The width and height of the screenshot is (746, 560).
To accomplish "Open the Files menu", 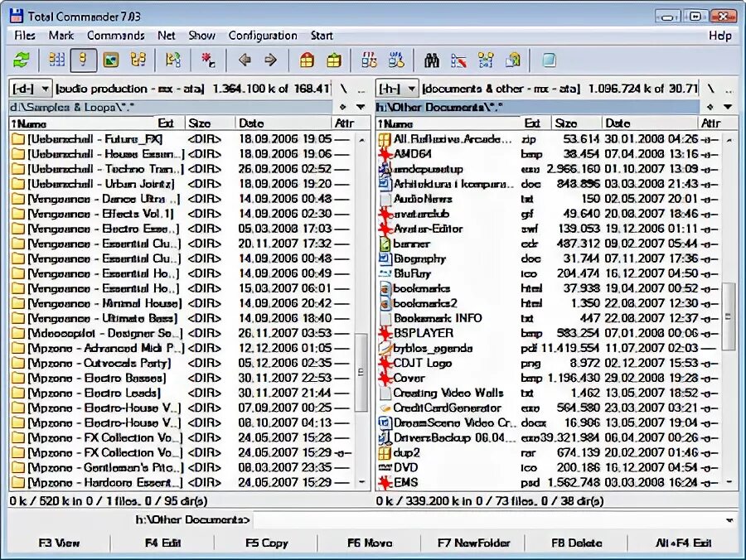I will (25, 36).
